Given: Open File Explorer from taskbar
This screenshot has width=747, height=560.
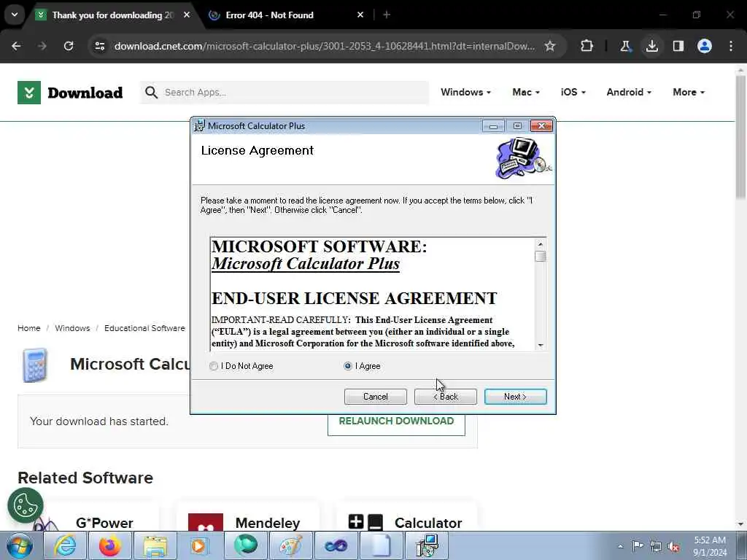Looking at the screenshot, I should 155,545.
